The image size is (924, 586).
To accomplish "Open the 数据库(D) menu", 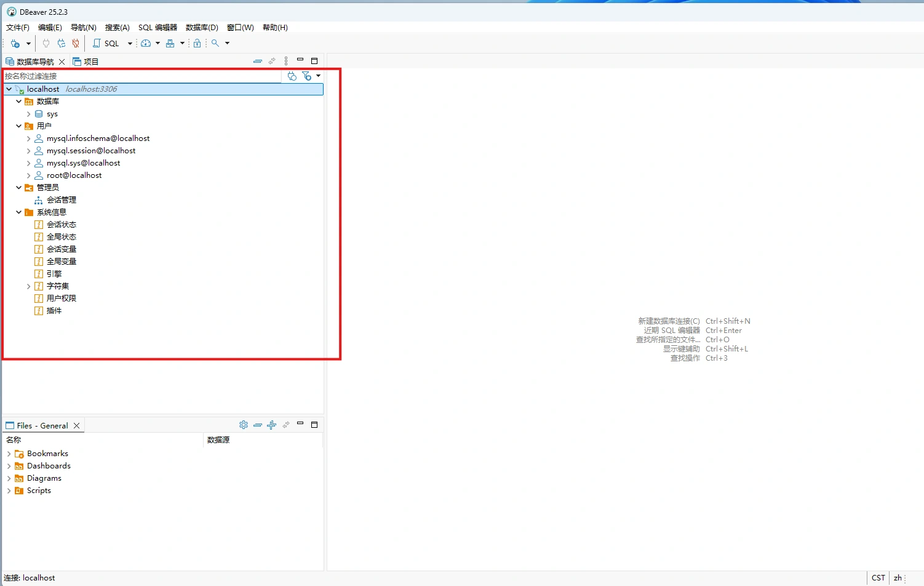I will (x=202, y=27).
